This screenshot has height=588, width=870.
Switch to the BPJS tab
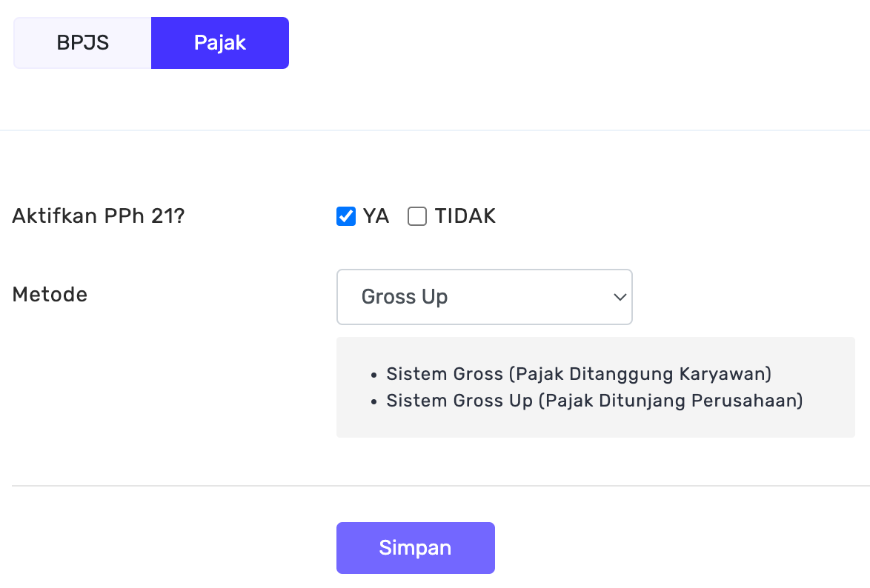tap(82, 43)
